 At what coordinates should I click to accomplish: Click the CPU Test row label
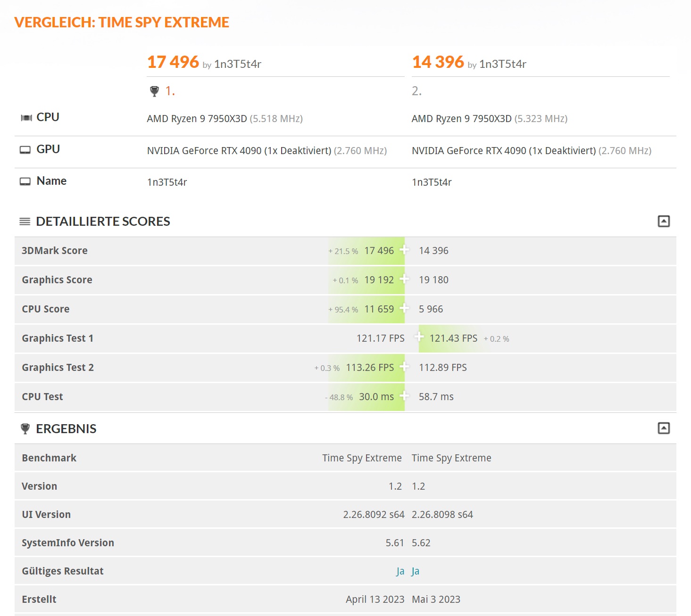(x=42, y=397)
